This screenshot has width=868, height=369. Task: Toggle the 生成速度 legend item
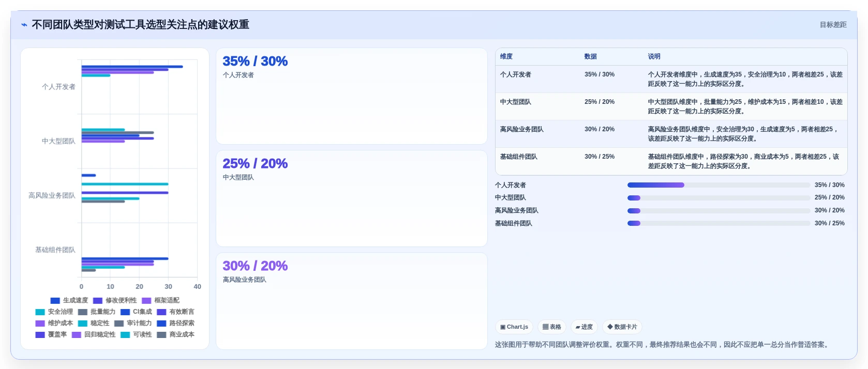pos(69,300)
